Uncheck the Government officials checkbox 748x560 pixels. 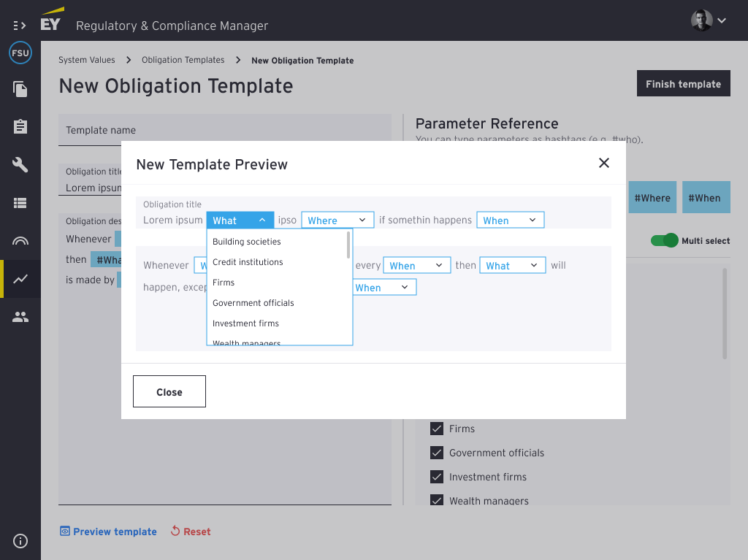(437, 453)
